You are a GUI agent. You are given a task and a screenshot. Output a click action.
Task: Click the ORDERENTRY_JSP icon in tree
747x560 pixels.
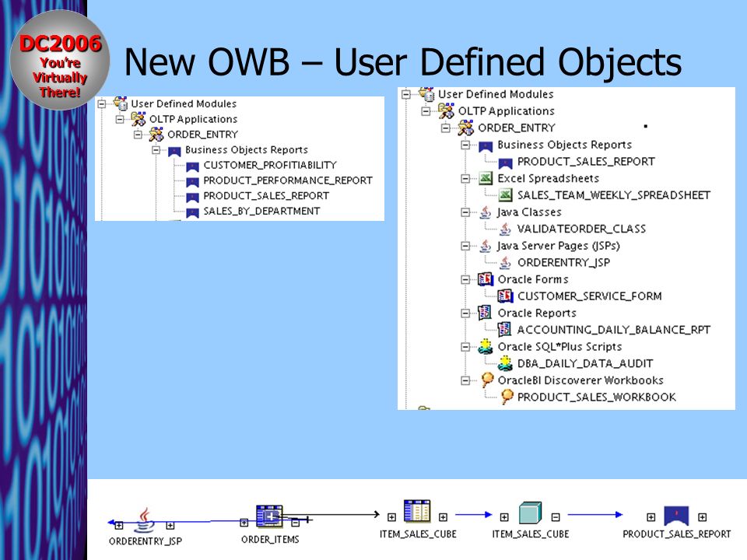pos(506,262)
